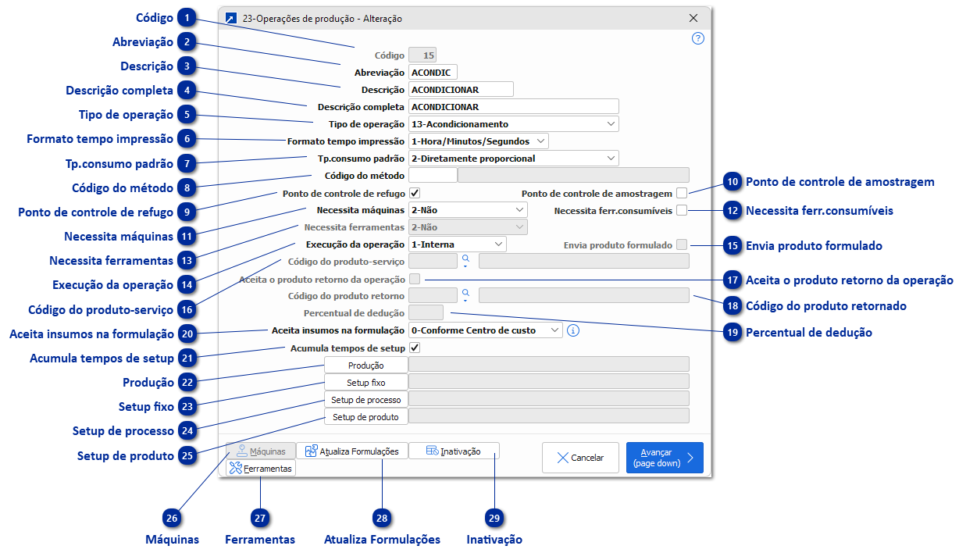Image resolution: width=966 pixels, height=560 pixels.
Task: Open the Execução da operação dropdown
Action: (x=498, y=244)
